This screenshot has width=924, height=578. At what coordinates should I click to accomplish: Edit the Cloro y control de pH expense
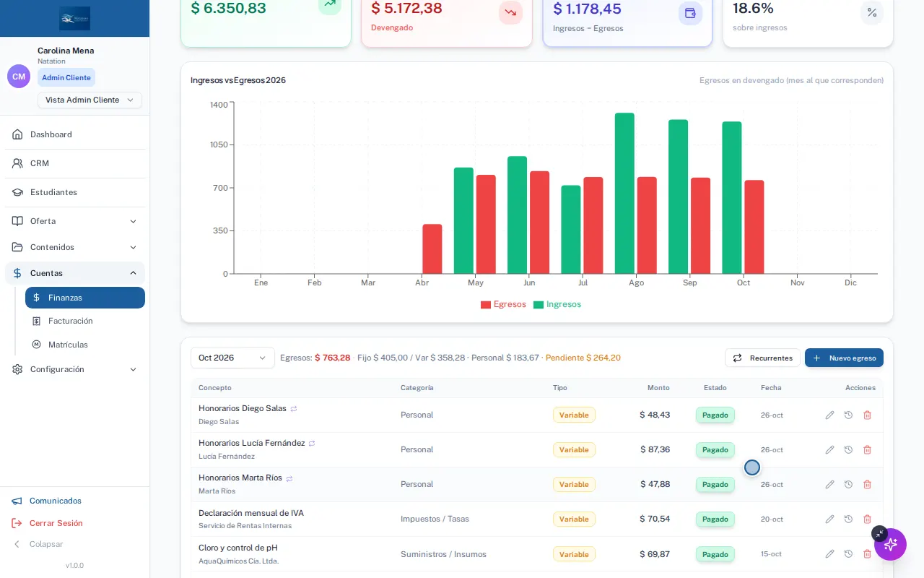829,554
